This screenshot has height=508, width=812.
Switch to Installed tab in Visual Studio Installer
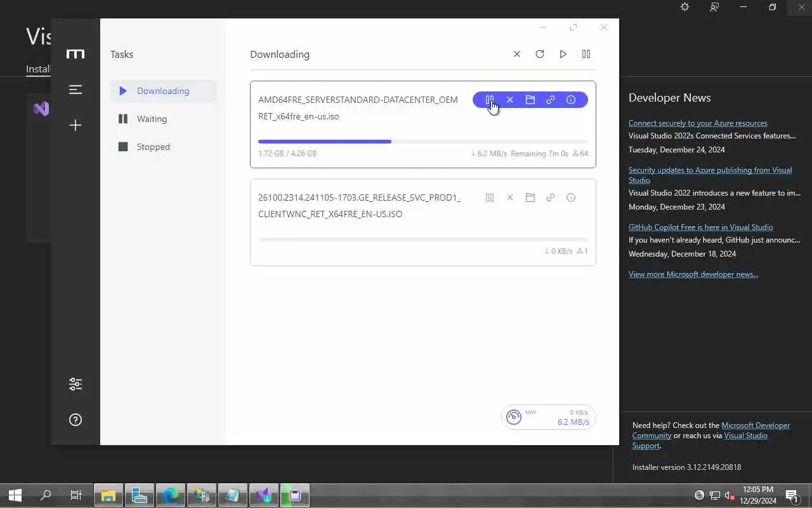pyautogui.click(x=38, y=69)
